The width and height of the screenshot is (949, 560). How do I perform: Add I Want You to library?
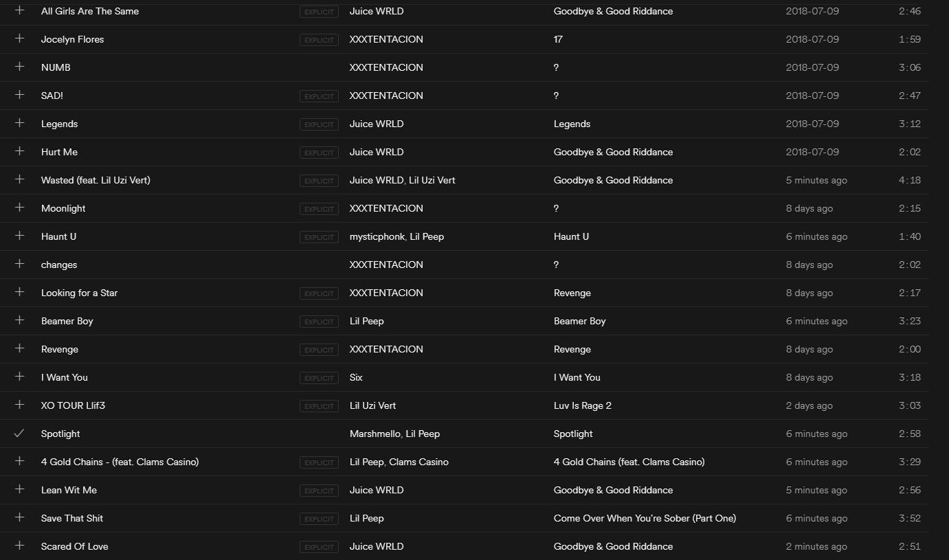pos(19,377)
